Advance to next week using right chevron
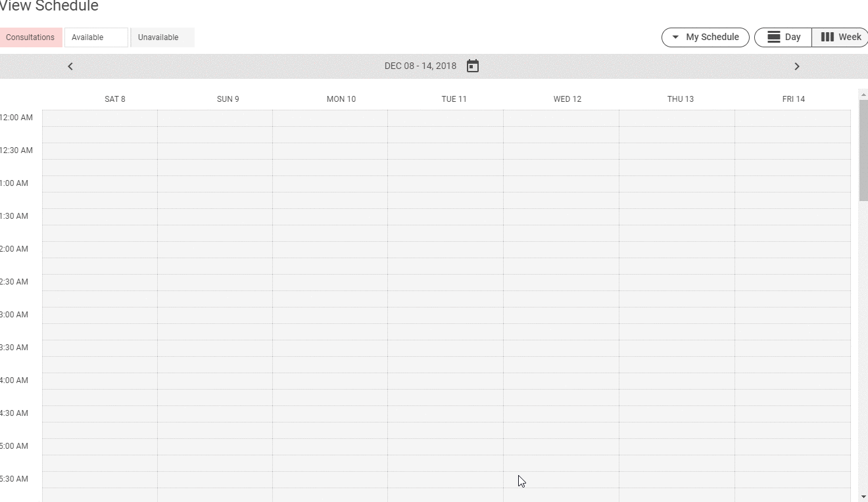 796,66
